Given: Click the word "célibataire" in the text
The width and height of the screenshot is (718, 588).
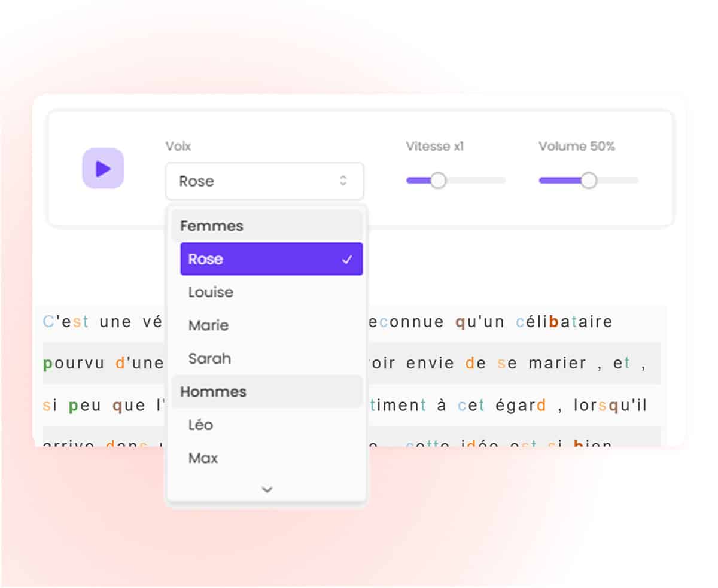Looking at the screenshot, I should tap(564, 322).
